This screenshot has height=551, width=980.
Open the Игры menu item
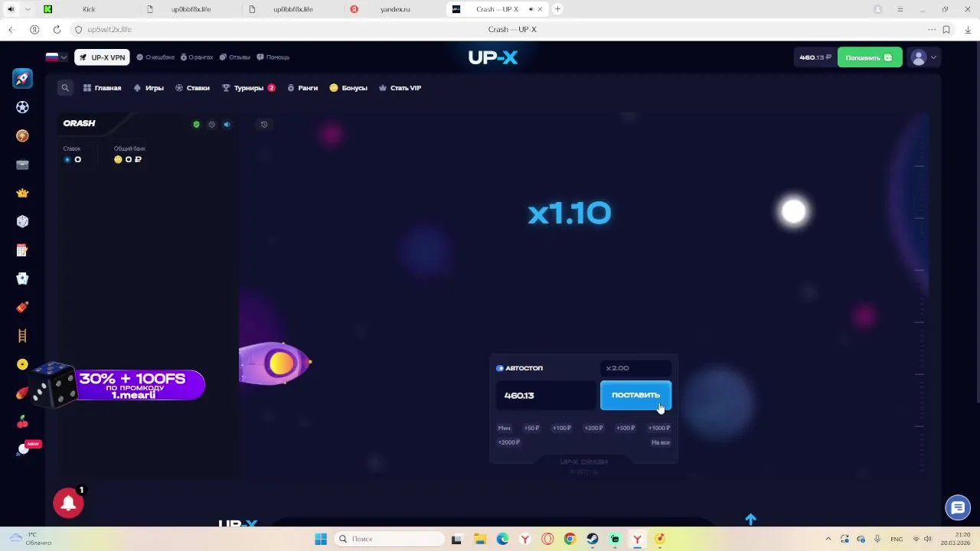point(149,88)
